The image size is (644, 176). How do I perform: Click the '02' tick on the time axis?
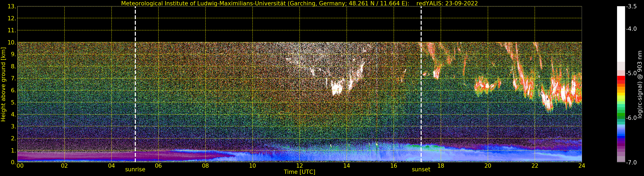[64, 166]
